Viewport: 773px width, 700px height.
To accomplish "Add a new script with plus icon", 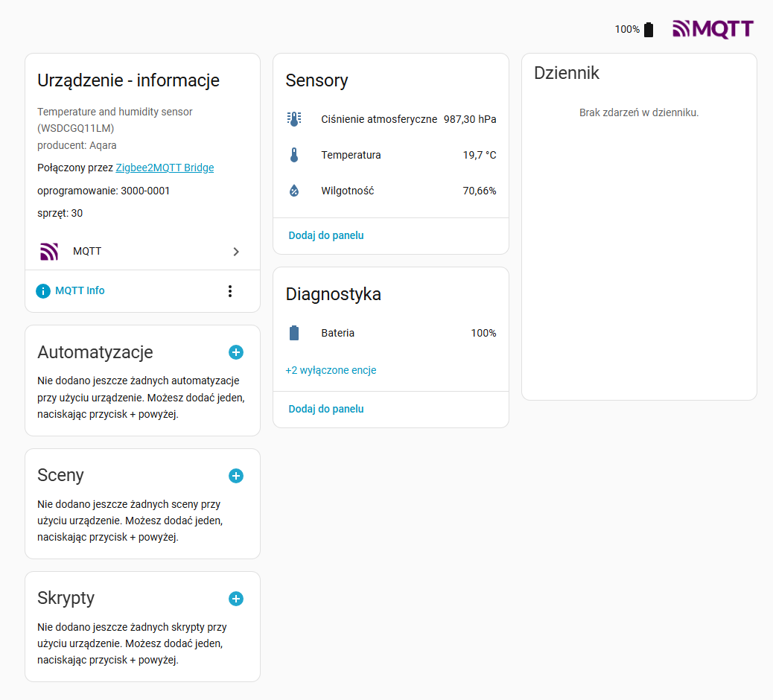I will coord(236,599).
